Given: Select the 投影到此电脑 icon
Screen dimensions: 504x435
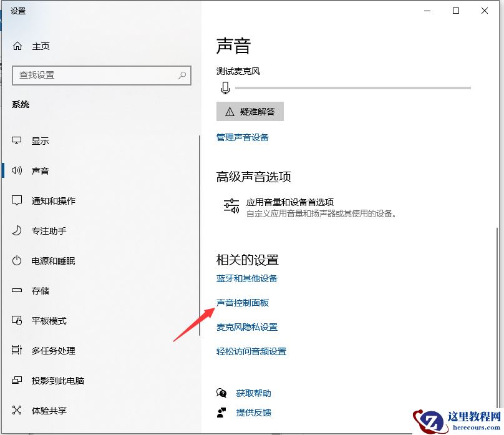Looking at the screenshot, I should point(16,381).
